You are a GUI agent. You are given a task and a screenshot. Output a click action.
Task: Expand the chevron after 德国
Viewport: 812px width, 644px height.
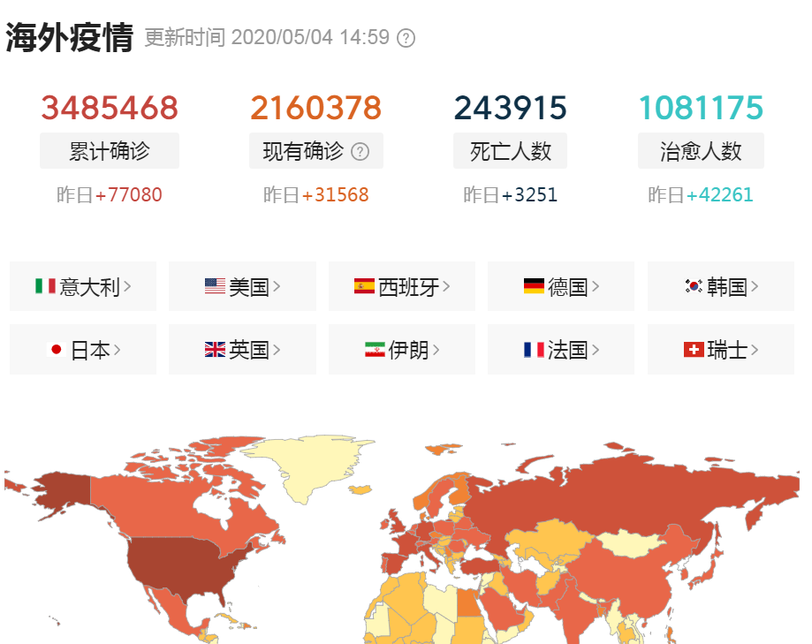click(595, 286)
